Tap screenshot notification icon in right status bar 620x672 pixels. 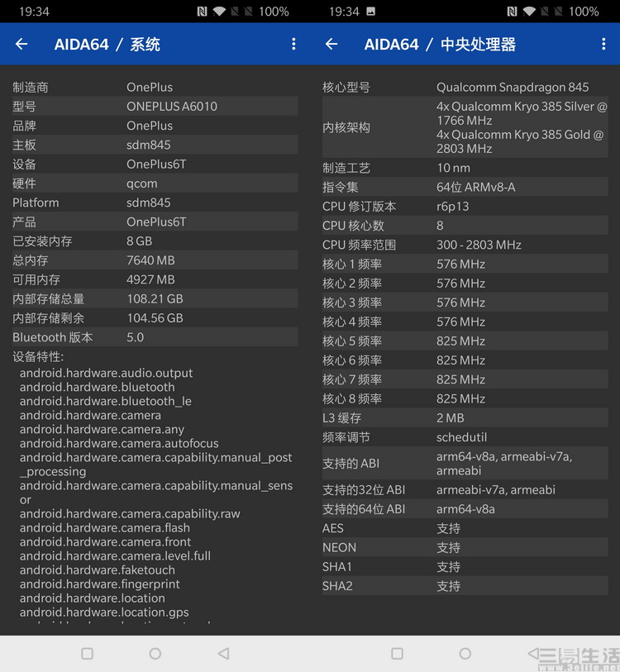point(370,12)
